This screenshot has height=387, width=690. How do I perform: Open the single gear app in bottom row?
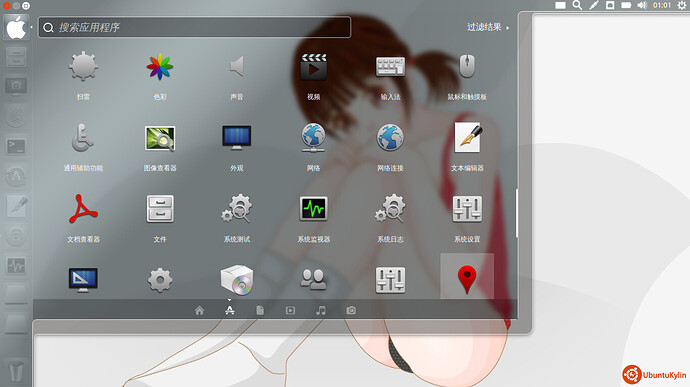(160, 280)
